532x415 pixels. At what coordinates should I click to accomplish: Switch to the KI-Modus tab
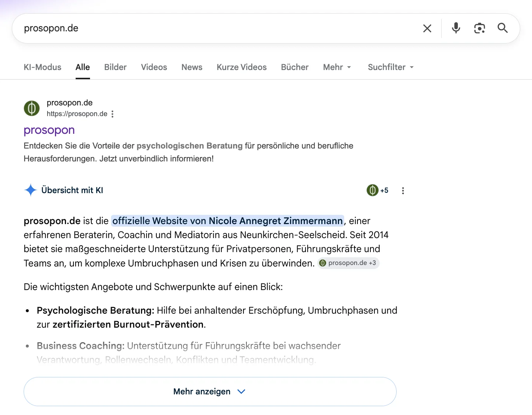click(x=42, y=67)
